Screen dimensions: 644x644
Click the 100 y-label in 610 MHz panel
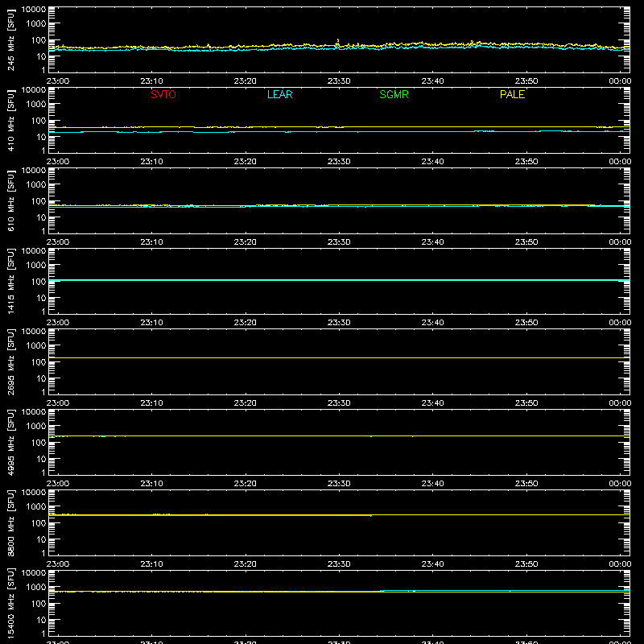point(39,201)
